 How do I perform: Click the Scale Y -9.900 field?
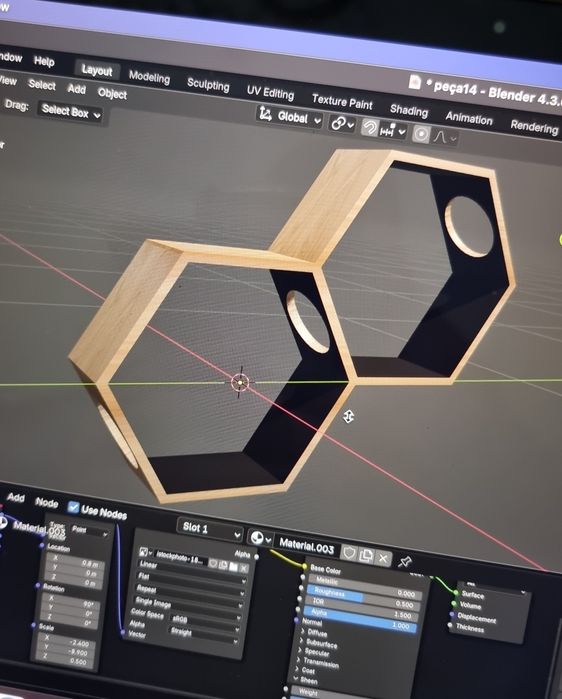coord(66,651)
